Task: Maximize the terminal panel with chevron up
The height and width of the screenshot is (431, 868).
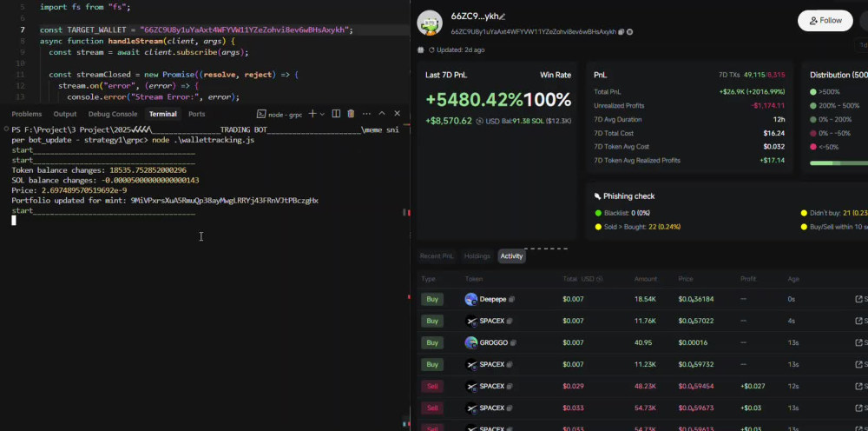Action: [x=381, y=114]
